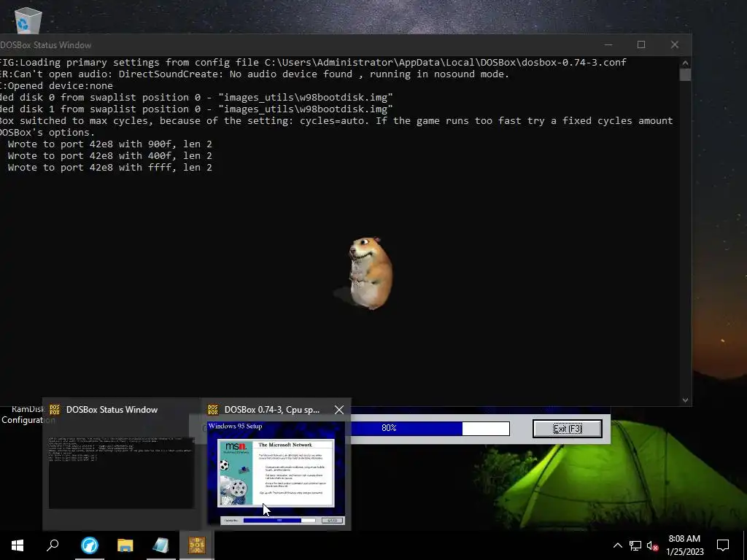Open the notification center icon
This screenshot has height=560, width=747.
[x=723, y=545]
